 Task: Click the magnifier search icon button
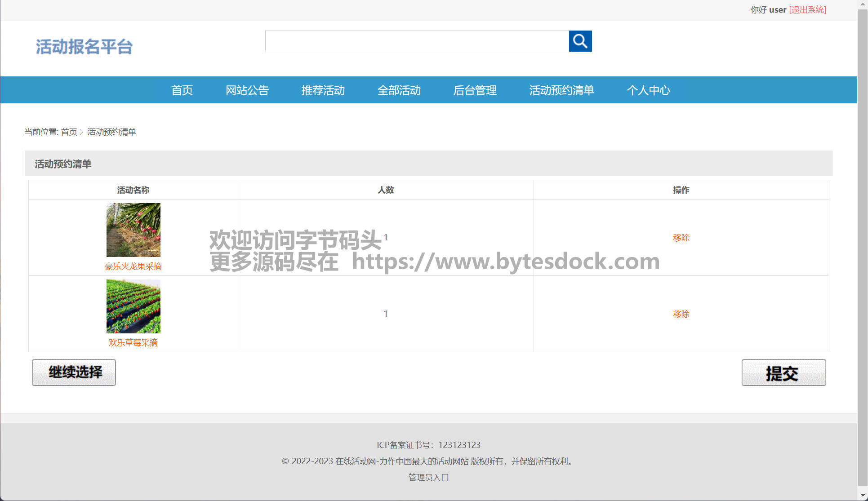[580, 41]
